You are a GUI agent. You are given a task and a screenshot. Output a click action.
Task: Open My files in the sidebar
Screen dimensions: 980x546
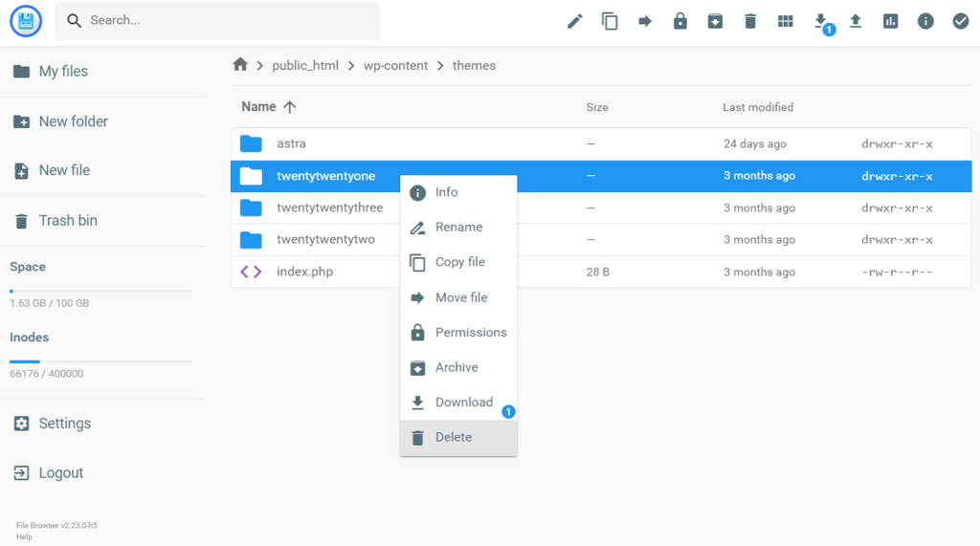(x=63, y=71)
